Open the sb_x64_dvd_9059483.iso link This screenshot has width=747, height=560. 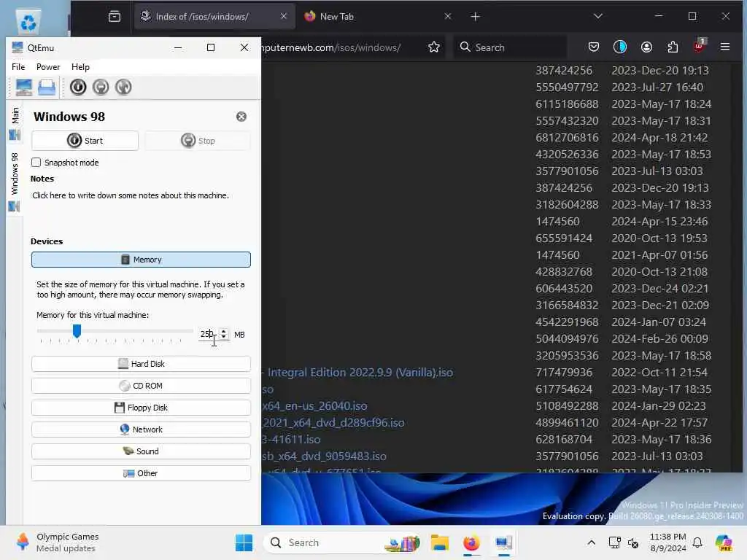tap(324, 456)
